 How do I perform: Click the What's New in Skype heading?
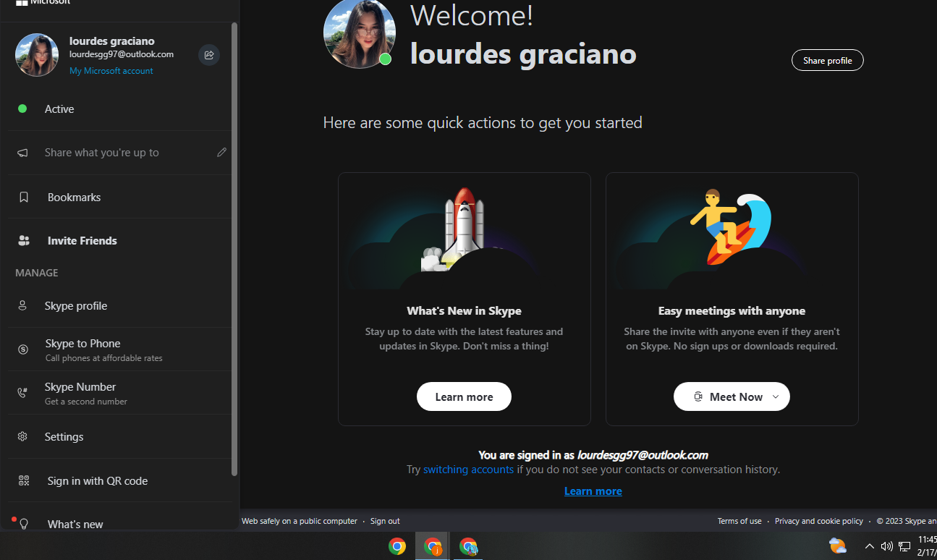464,310
